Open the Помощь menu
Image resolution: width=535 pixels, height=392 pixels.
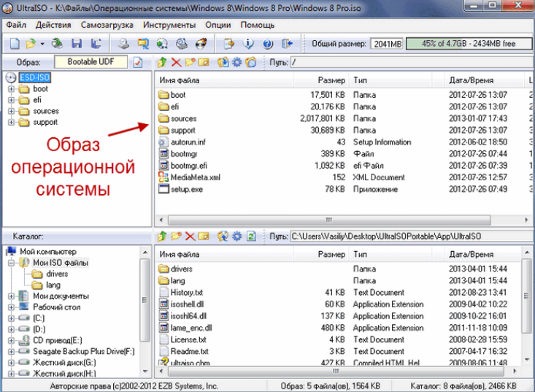click(258, 25)
